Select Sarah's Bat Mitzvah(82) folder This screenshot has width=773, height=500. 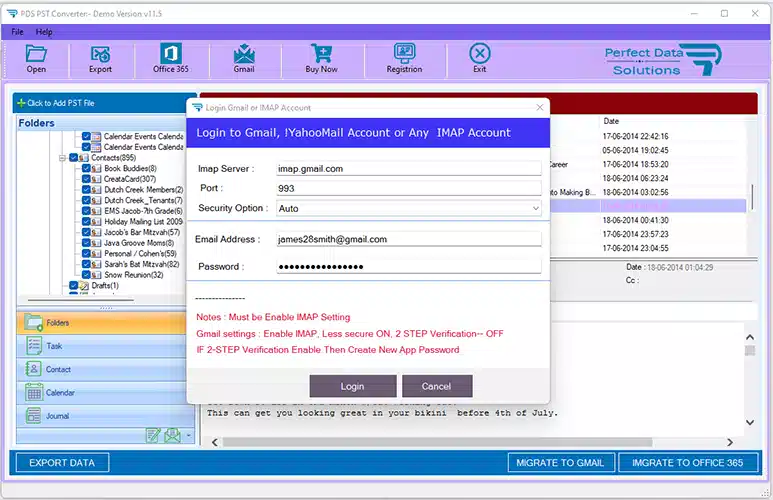(141, 264)
